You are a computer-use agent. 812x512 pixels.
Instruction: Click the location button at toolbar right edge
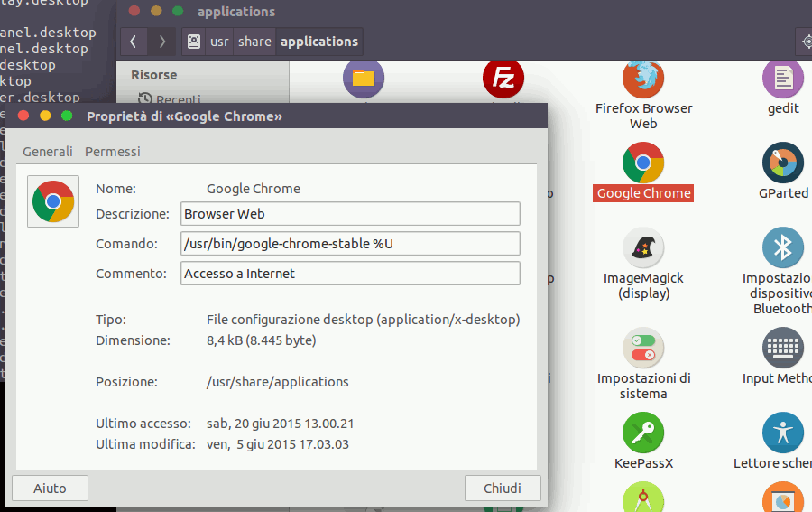[x=804, y=42]
